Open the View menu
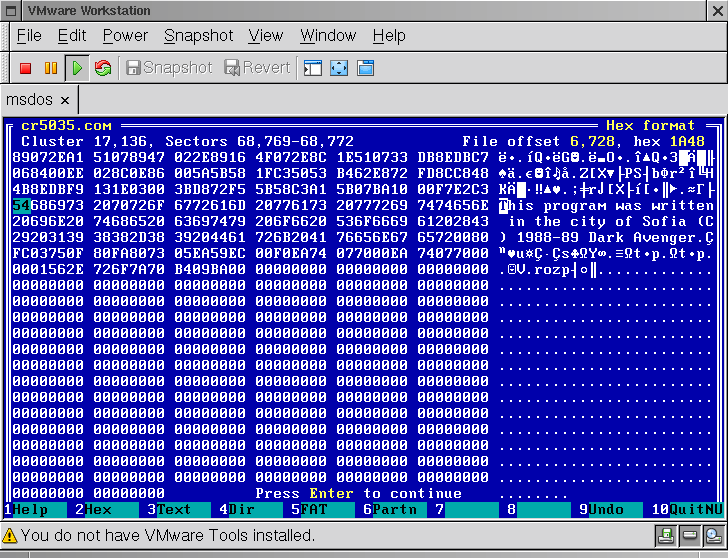 tap(266, 36)
